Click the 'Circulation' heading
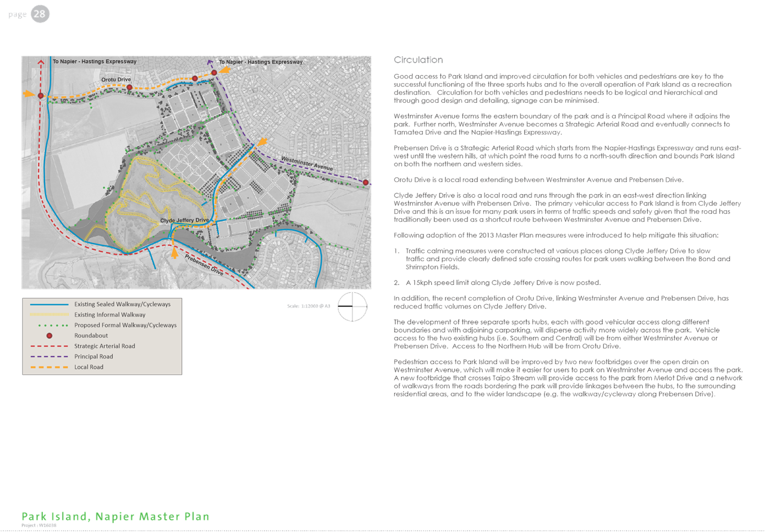Screen dimensions: 765x532 pyautogui.click(x=418, y=60)
